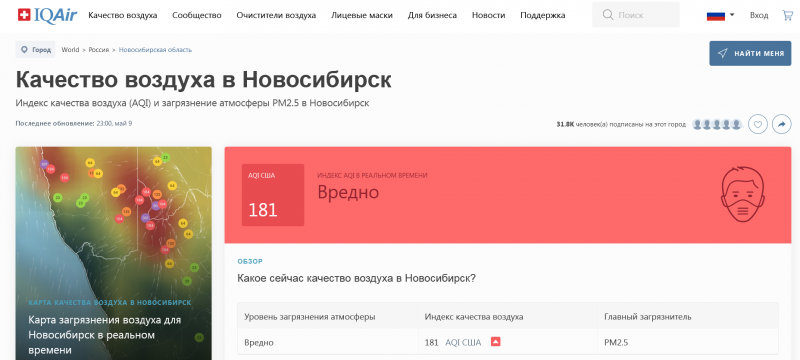Click the Вход login link
This screenshot has width=800, height=360.
(759, 15)
